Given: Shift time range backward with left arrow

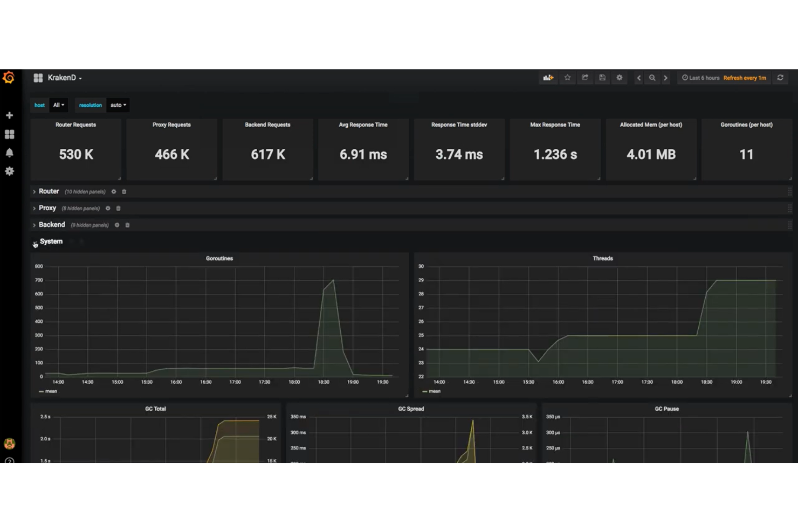Looking at the screenshot, I should tap(639, 78).
